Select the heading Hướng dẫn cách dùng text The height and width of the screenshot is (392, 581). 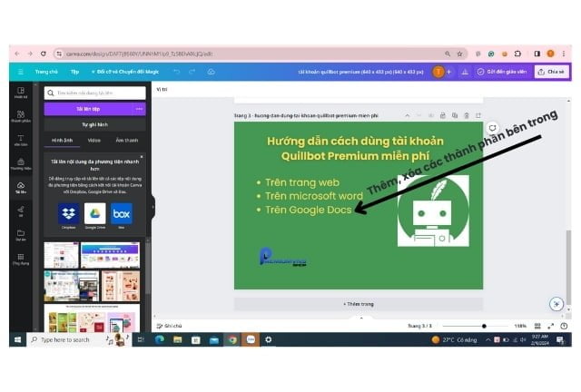click(355, 148)
